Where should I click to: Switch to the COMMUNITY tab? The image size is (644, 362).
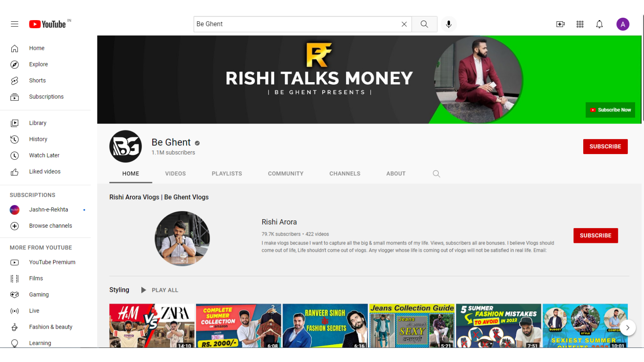coord(286,174)
